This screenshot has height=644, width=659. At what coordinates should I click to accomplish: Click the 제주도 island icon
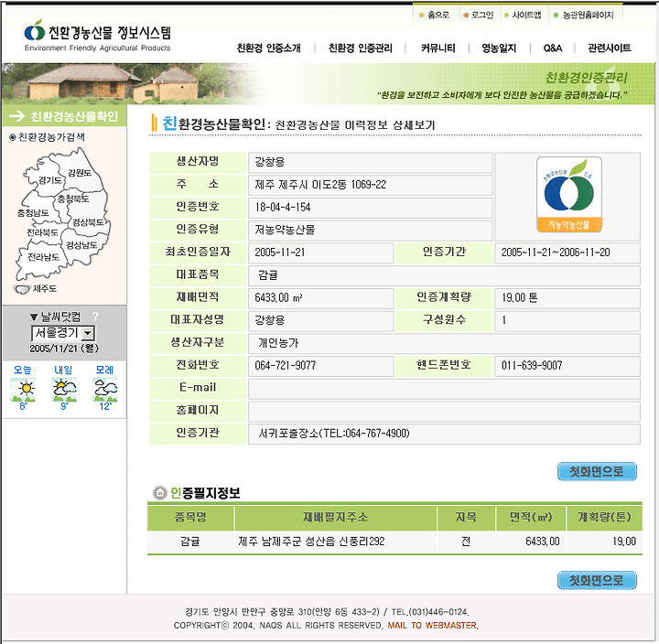click(x=21, y=289)
